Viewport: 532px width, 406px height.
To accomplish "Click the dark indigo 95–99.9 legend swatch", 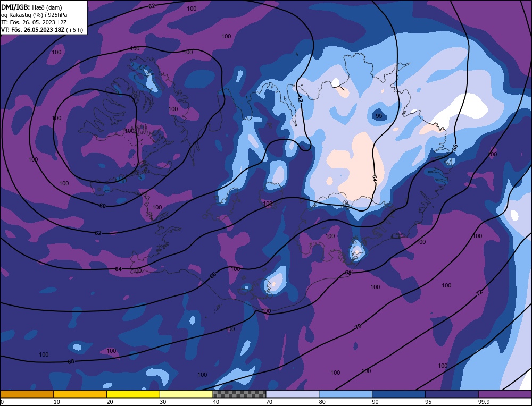I will [x=452, y=394].
